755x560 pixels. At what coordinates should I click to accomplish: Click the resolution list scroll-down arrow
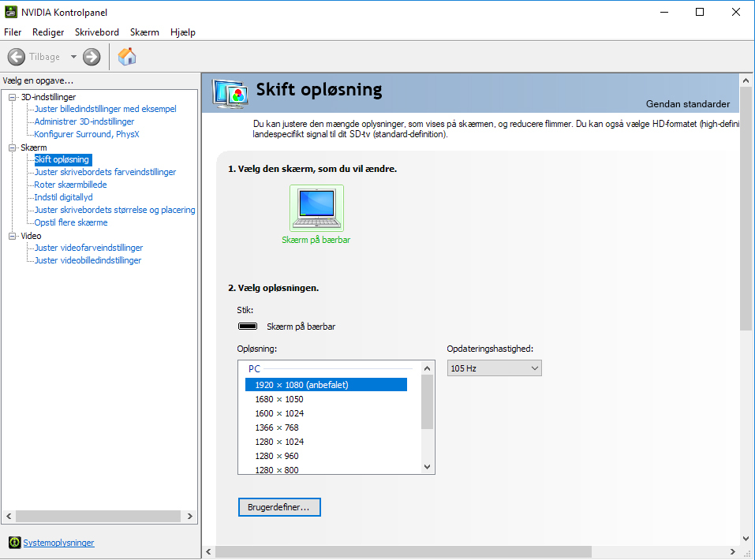coord(427,467)
